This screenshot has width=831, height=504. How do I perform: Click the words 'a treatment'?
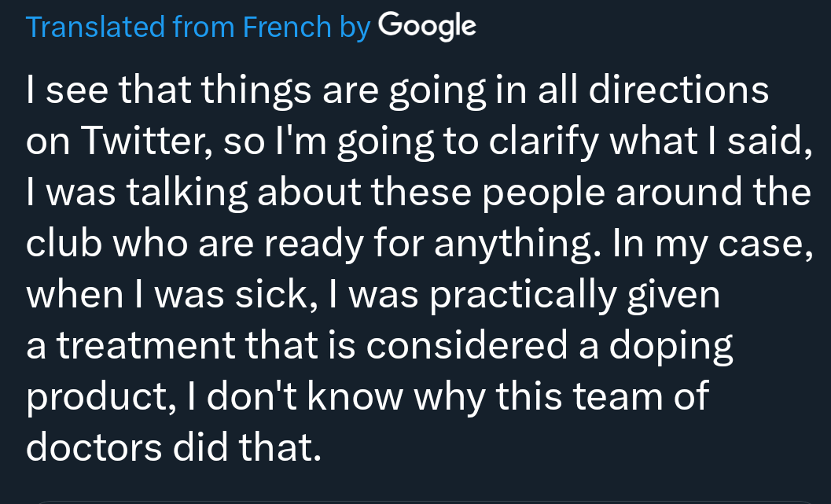[131, 345]
